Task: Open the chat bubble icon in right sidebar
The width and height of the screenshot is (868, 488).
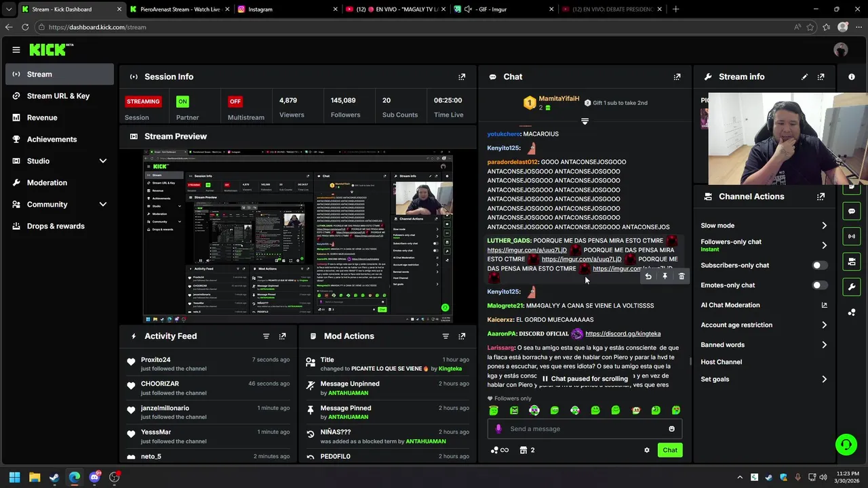Action: [852, 211]
